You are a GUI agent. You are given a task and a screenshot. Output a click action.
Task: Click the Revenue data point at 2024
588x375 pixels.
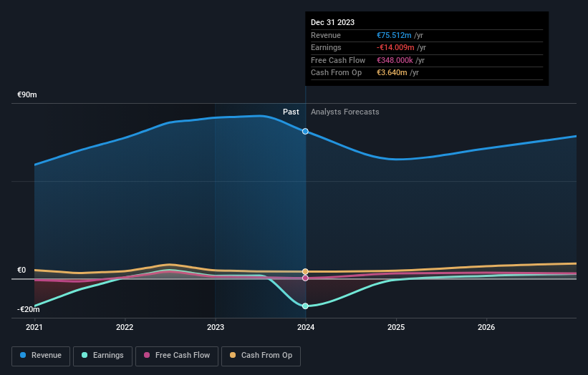click(x=305, y=131)
